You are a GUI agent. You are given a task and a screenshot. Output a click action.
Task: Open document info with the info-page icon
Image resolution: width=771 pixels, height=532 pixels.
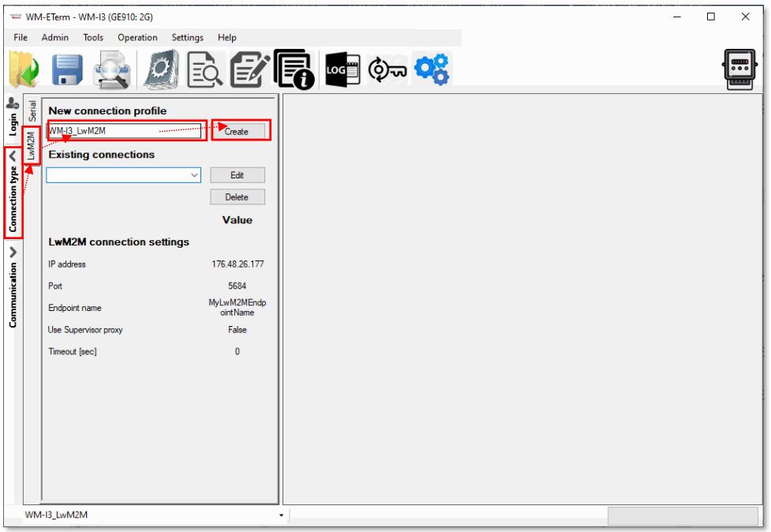click(x=293, y=69)
